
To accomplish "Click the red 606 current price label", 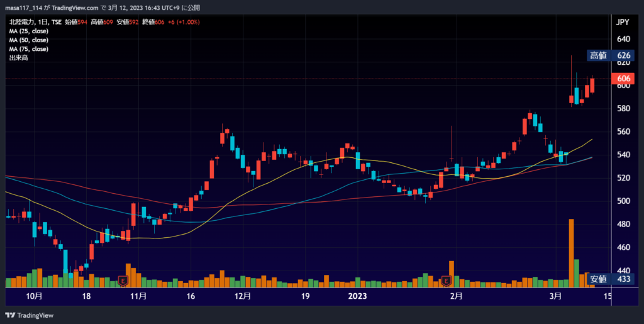I will pyautogui.click(x=623, y=79).
